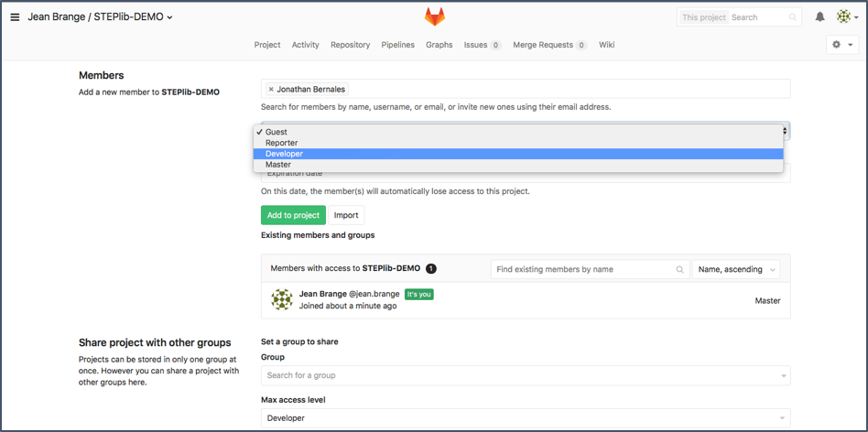Image resolution: width=868 pixels, height=432 pixels.
Task: Open the hamburger side menu
Action: [15, 17]
